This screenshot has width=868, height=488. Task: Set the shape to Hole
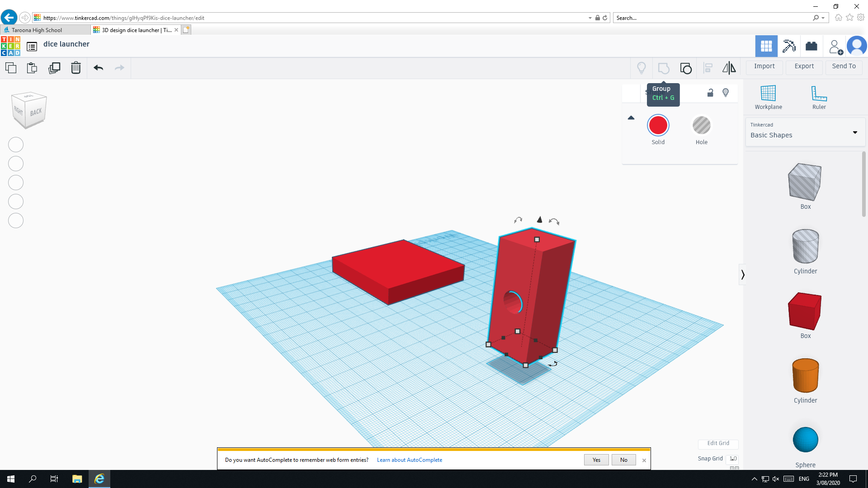pyautogui.click(x=702, y=126)
